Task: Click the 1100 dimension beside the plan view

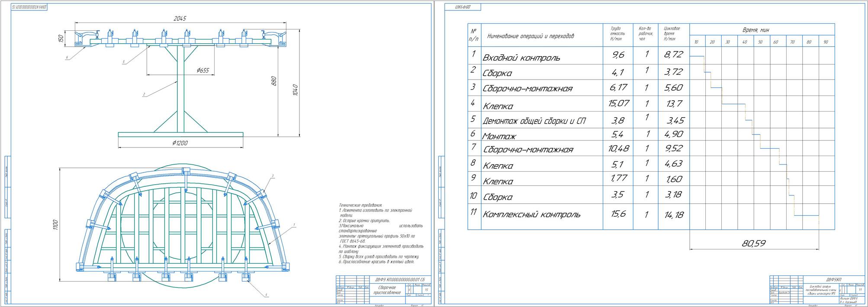Action: pos(55,225)
